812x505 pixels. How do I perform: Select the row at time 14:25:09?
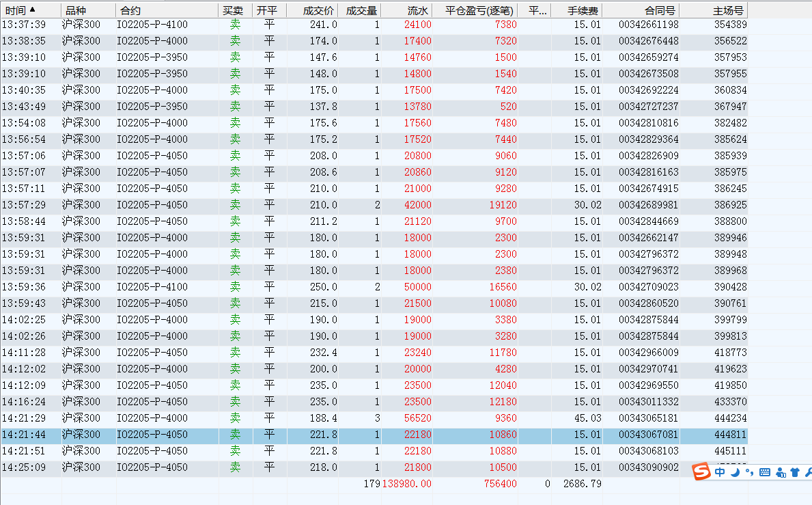pyautogui.click(x=374, y=467)
